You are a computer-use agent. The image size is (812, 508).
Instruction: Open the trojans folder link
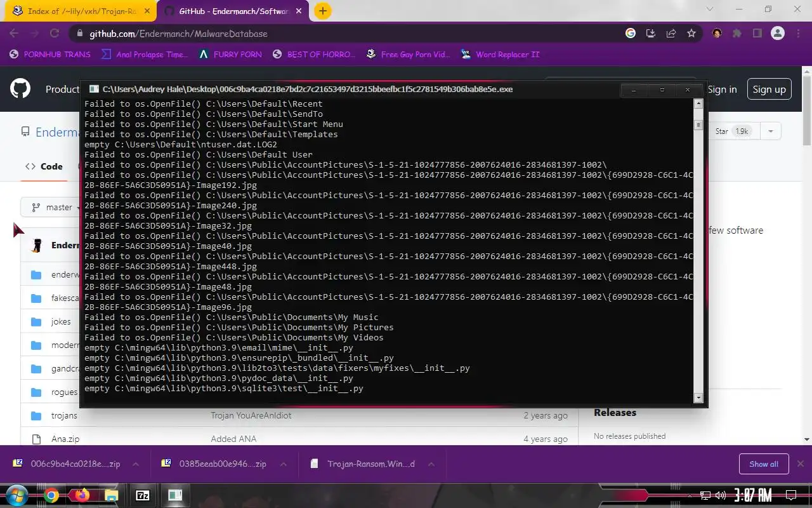64,415
